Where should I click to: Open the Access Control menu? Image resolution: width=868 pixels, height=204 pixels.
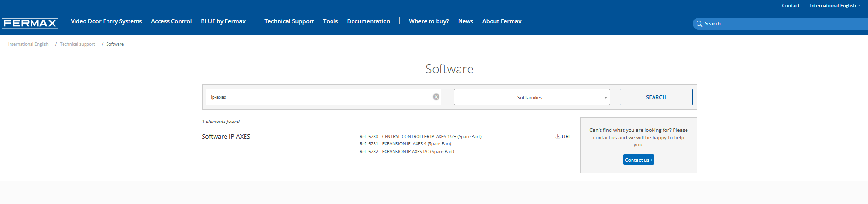[x=171, y=21]
